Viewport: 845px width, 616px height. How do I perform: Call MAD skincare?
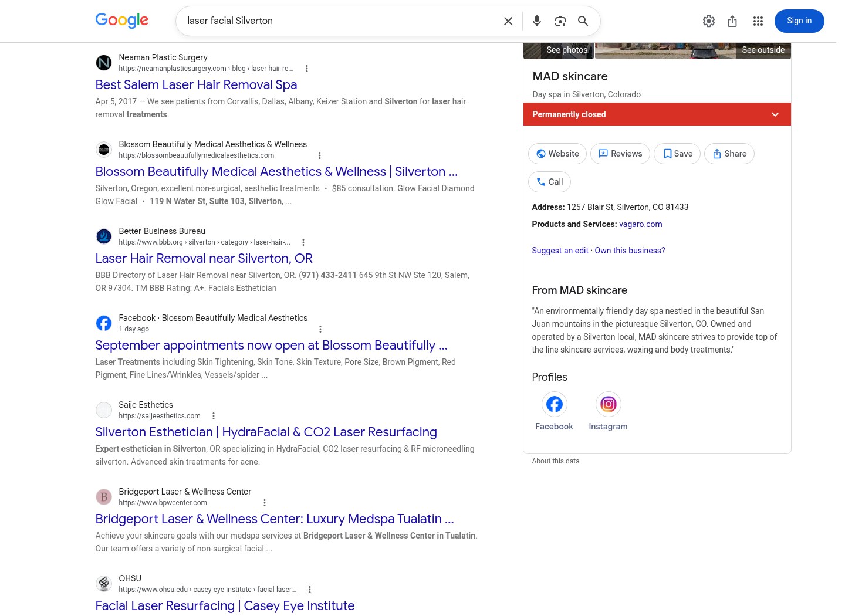[550, 182]
